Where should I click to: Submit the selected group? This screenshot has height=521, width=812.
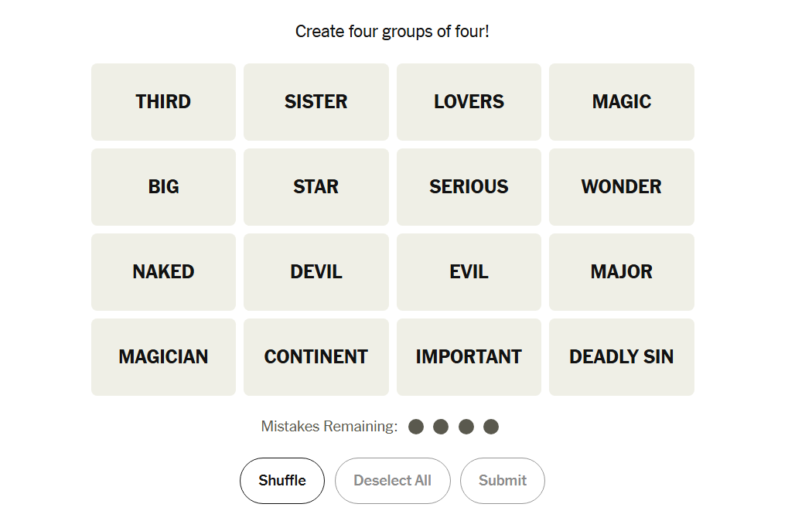(503, 481)
